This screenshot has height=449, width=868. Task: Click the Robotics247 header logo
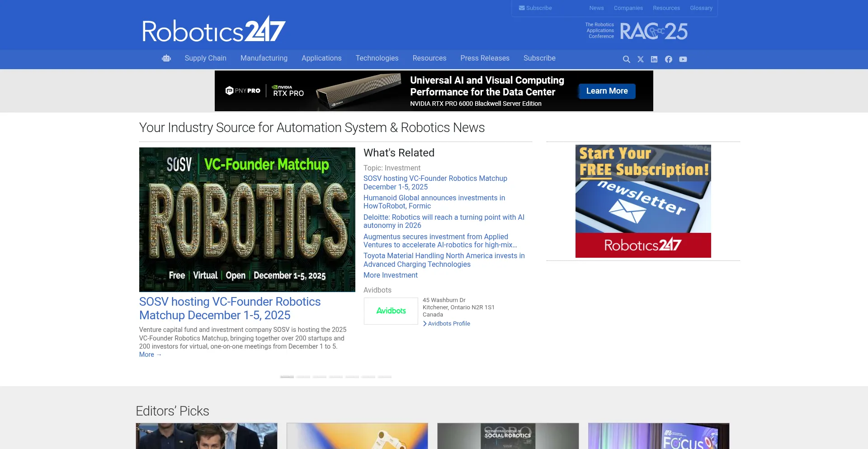click(x=214, y=30)
